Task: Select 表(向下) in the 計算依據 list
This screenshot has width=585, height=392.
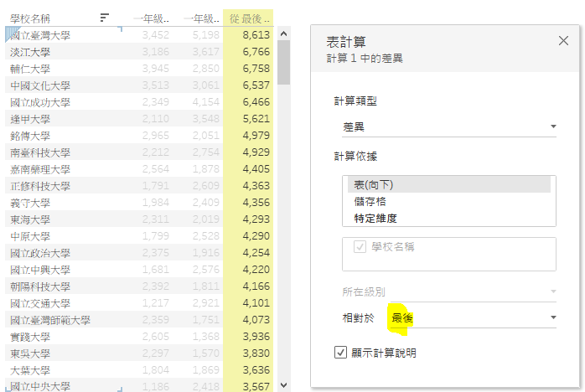Action: (449, 184)
